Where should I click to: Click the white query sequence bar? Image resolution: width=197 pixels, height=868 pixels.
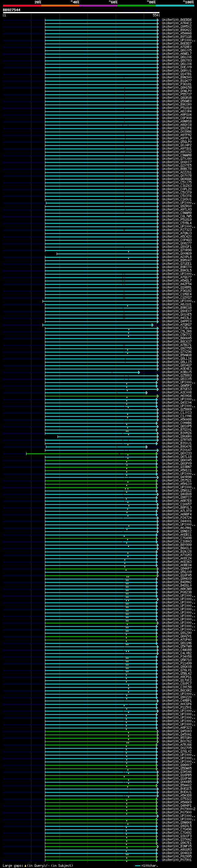click(81, 13)
